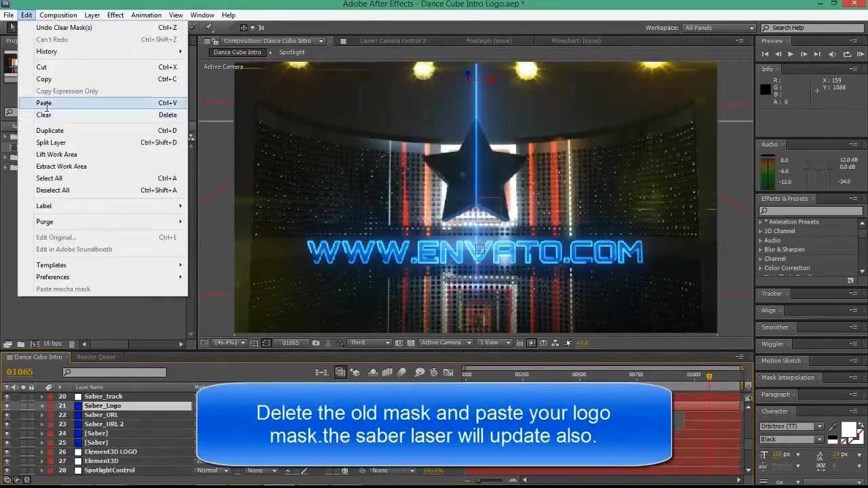Select the Spotlight composition breadcrumb tab
The image size is (868, 488).
[x=292, y=52]
